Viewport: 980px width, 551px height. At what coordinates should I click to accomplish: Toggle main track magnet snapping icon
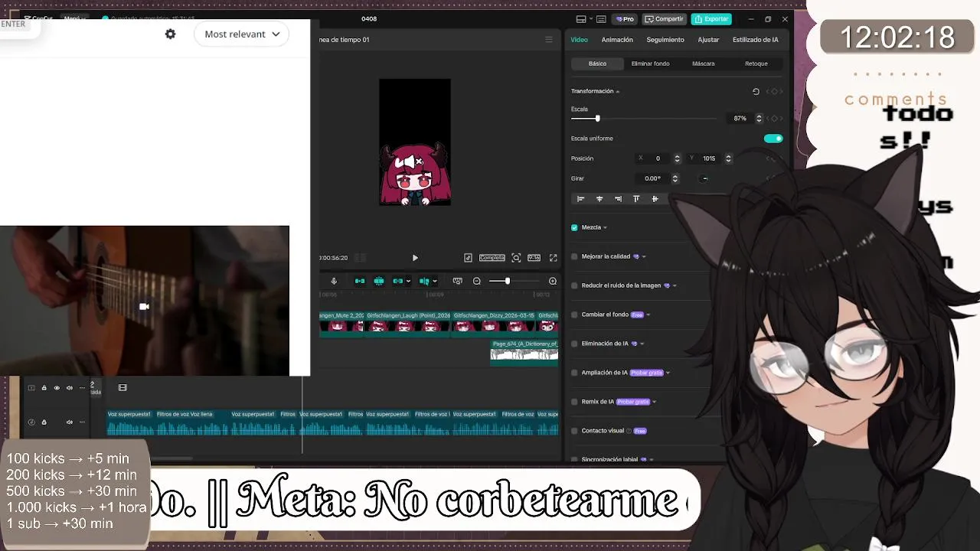[x=360, y=281]
